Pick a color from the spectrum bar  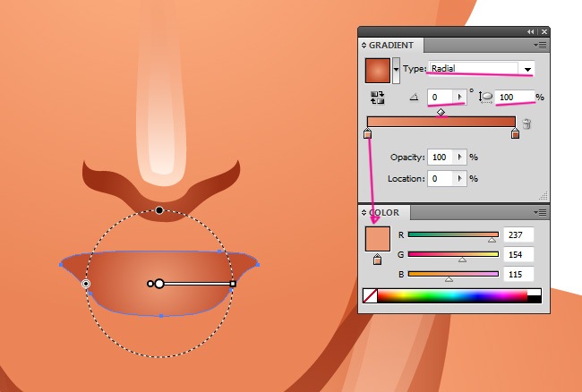pos(452,296)
